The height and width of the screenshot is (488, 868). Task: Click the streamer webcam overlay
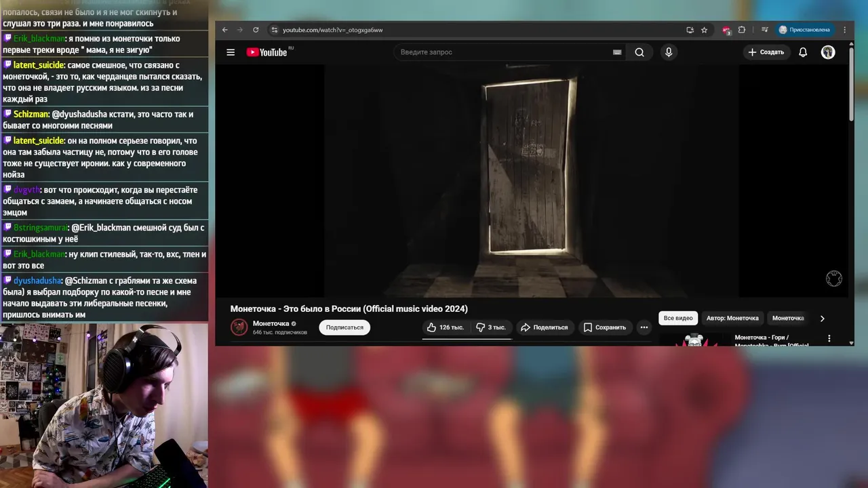(104, 406)
